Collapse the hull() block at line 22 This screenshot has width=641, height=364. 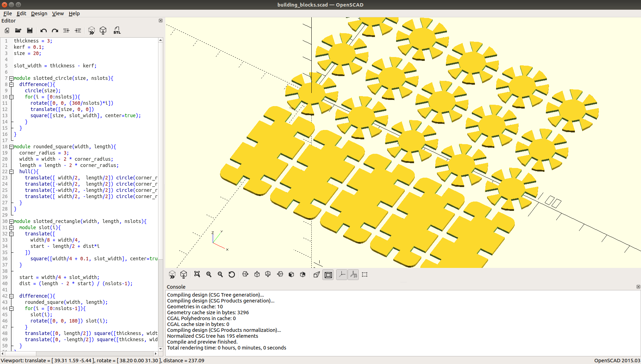[x=11, y=171]
